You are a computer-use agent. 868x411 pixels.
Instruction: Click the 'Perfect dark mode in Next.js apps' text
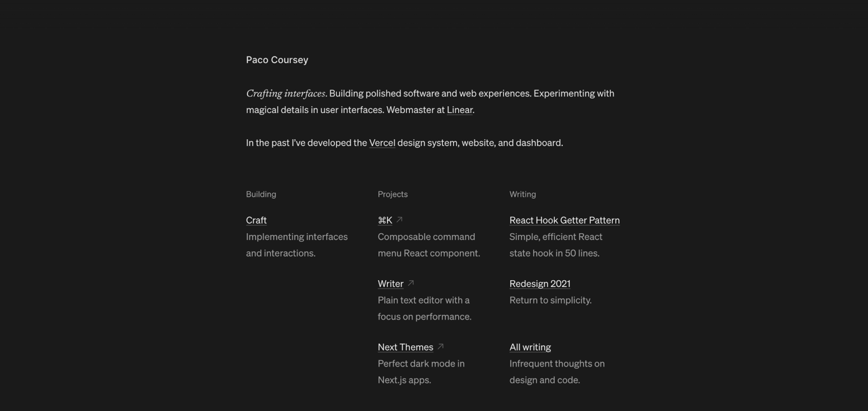421,372
